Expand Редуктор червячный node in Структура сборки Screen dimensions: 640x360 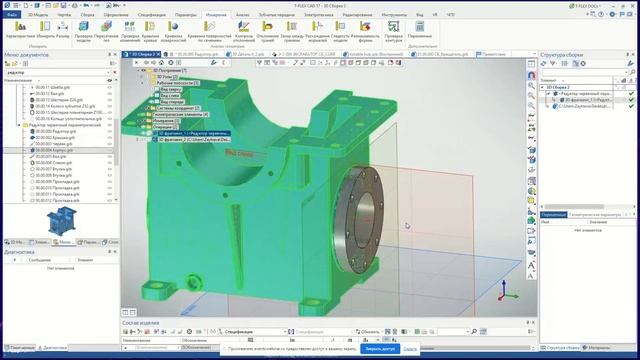click(548, 93)
